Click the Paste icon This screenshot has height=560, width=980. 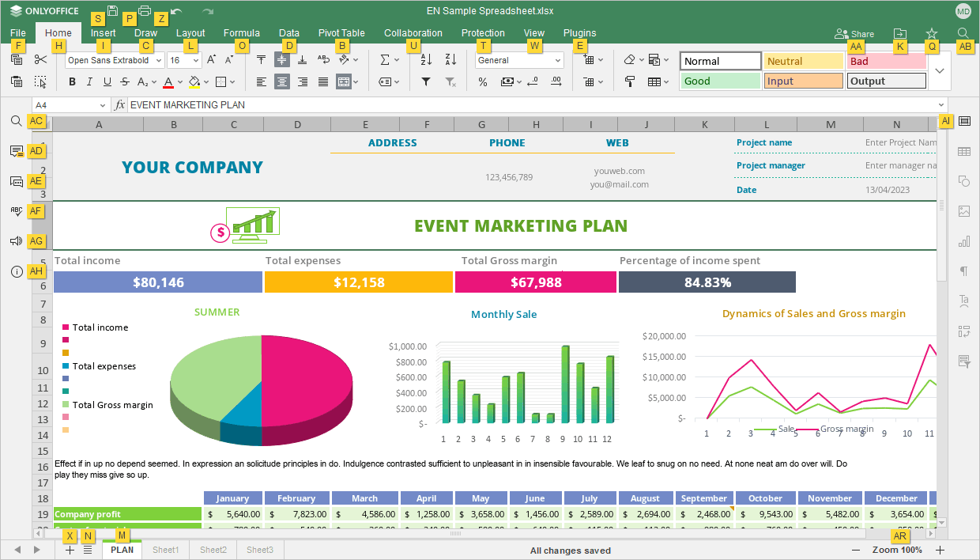(x=17, y=81)
